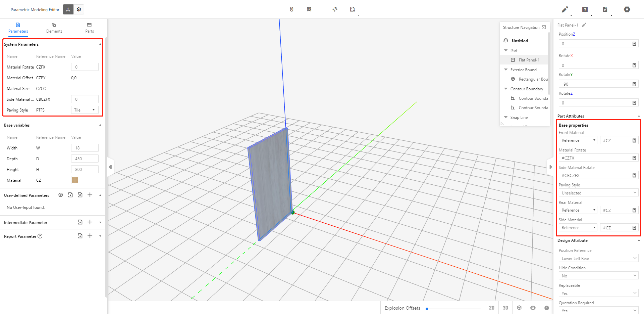The height and width of the screenshot is (314, 644).
Task: Open the Elements tab
Action: [54, 28]
